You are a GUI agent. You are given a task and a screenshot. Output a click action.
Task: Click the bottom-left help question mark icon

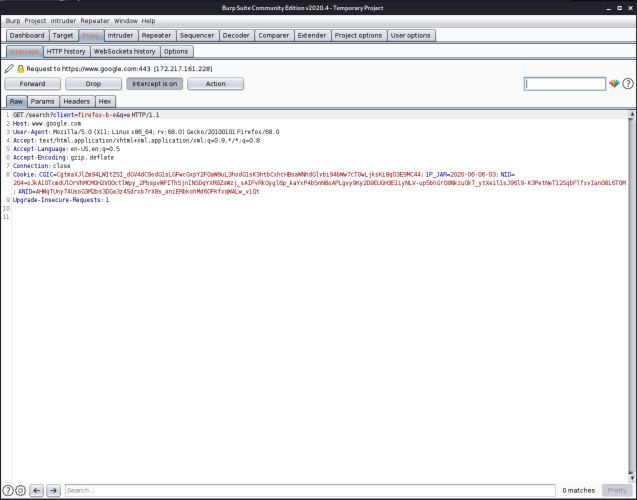pyautogui.click(x=8, y=490)
